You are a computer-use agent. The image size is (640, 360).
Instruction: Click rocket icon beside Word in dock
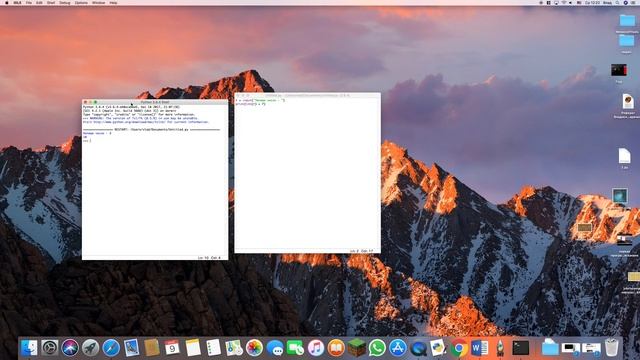click(500, 348)
